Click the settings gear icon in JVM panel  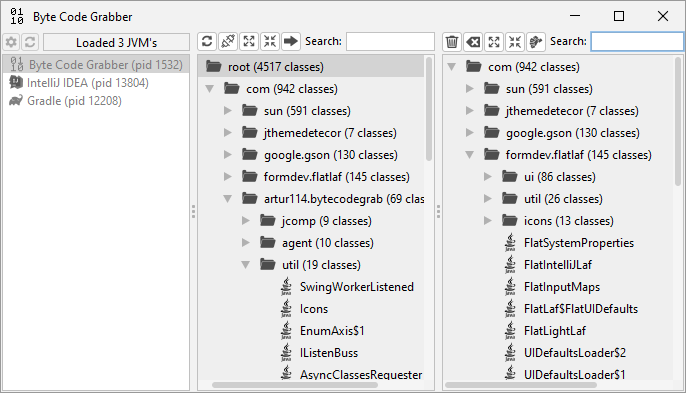tap(11, 42)
